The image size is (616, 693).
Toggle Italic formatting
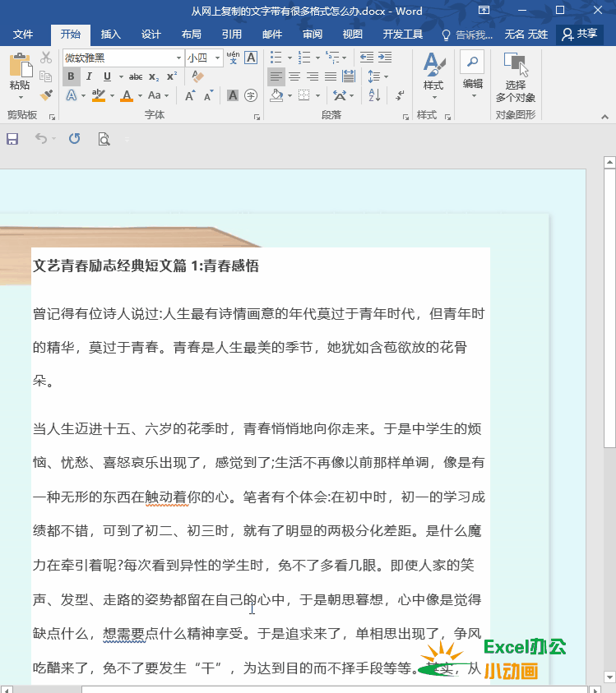click(89, 76)
